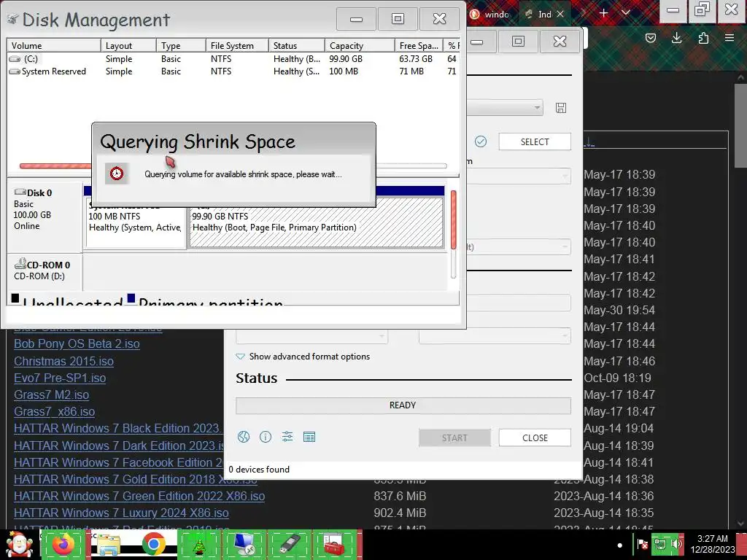Open Firefox Downloads arrow icon
Screen dimensions: 747x560
[x=676, y=38]
